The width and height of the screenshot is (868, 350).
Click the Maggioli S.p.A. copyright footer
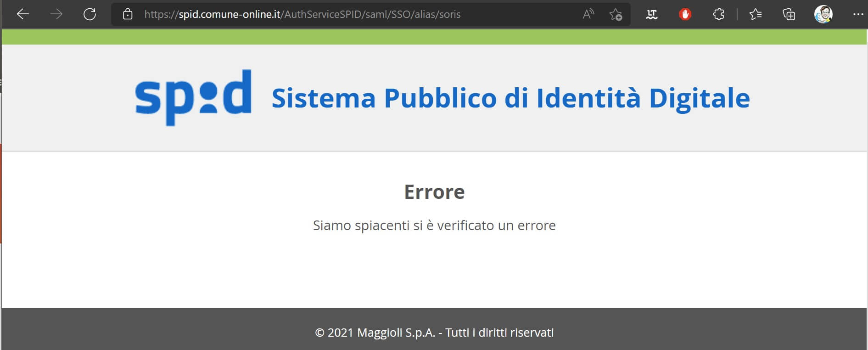(434, 332)
